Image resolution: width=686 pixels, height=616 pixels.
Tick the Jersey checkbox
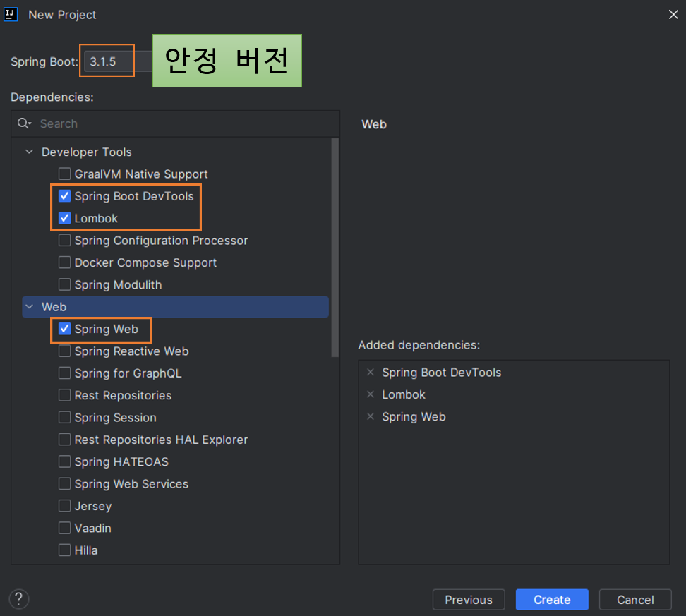(x=65, y=506)
